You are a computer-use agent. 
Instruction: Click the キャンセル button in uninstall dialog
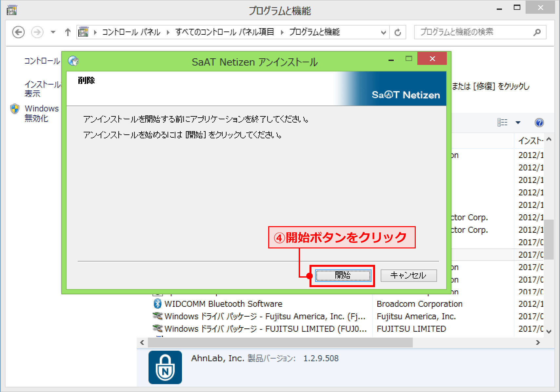[409, 275]
